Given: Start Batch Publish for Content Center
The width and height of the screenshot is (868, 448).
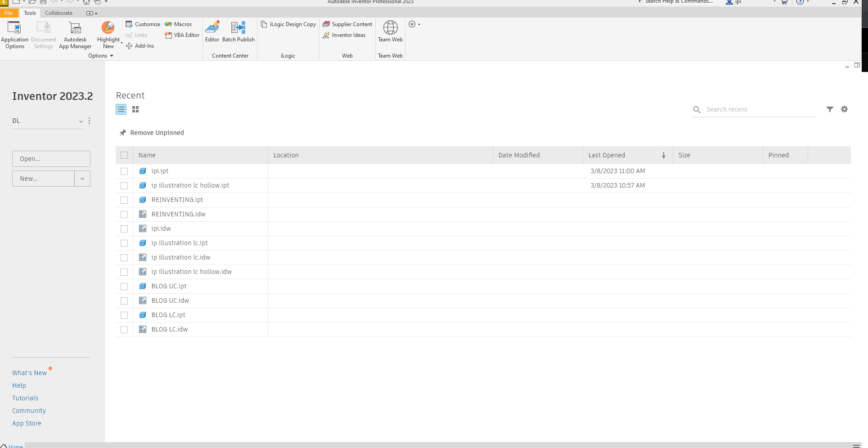Looking at the screenshot, I should point(238,31).
